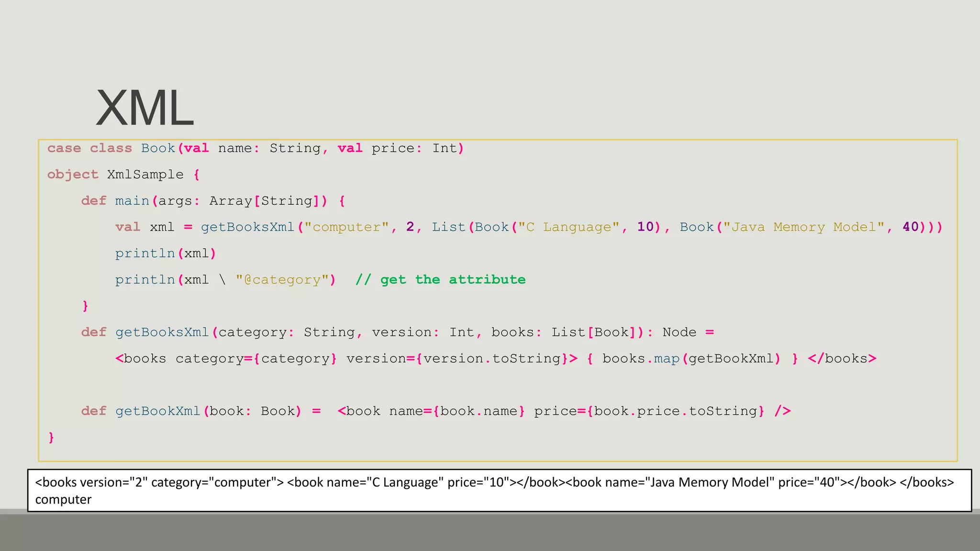Select the 'case class Book' code line
980x551 pixels.
[x=256, y=148]
